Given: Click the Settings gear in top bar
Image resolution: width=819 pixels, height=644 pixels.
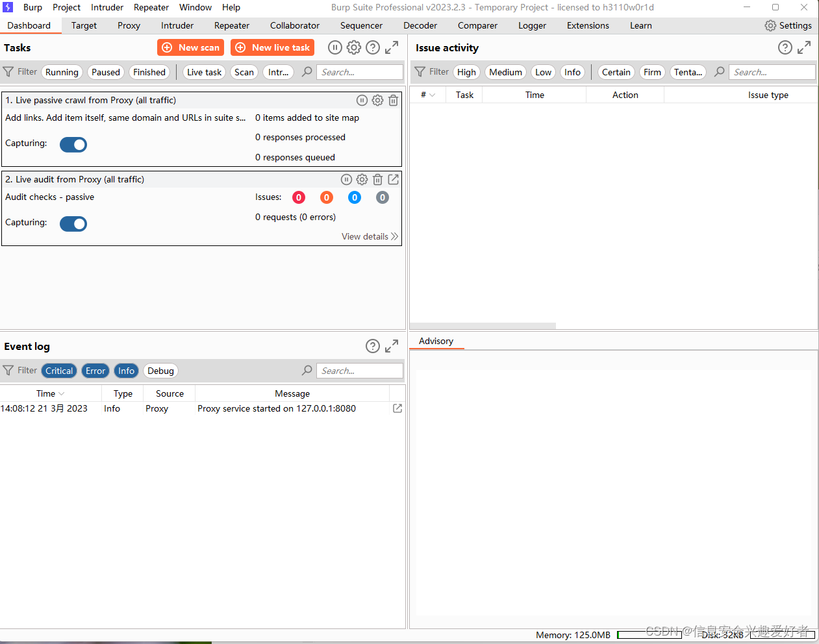Looking at the screenshot, I should coord(770,25).
